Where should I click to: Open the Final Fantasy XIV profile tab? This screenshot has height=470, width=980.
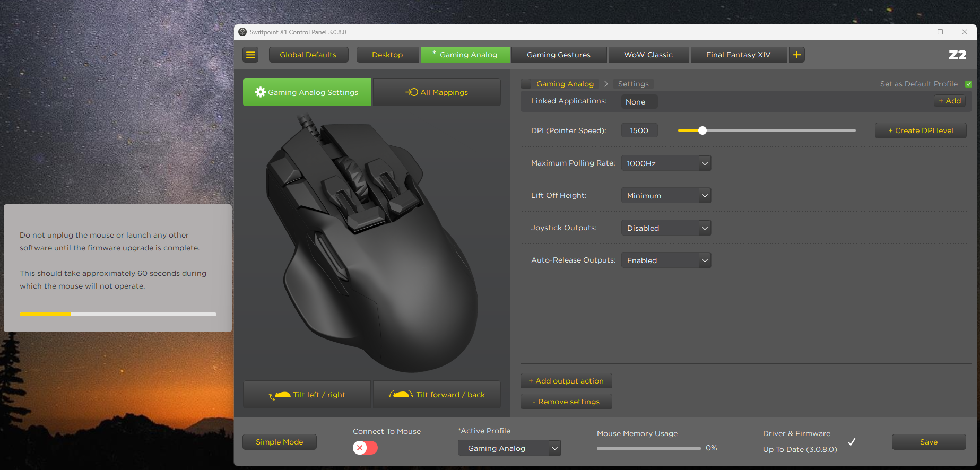(x=739, y=55)
